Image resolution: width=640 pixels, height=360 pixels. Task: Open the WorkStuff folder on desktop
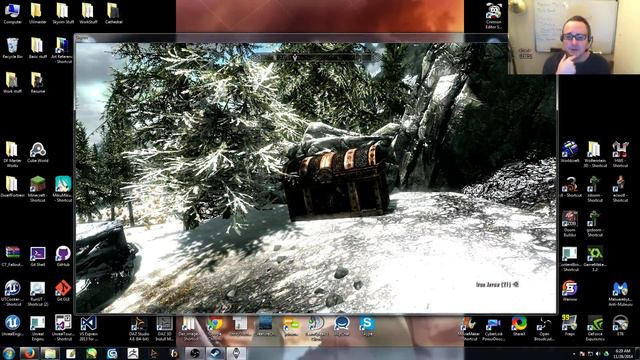click(x=88, y=13)
